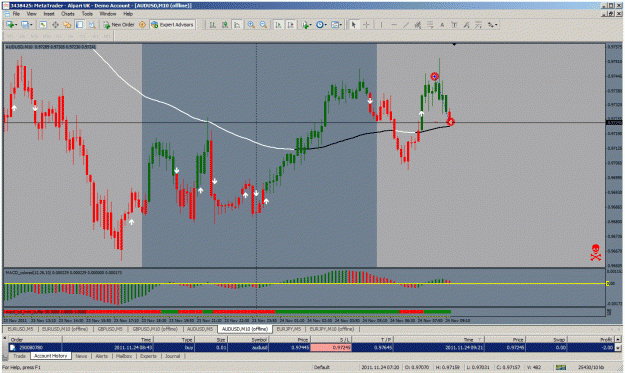
Task: Switch to the EURJPY,M5 chart tab
Action: (x=289, y=329)
